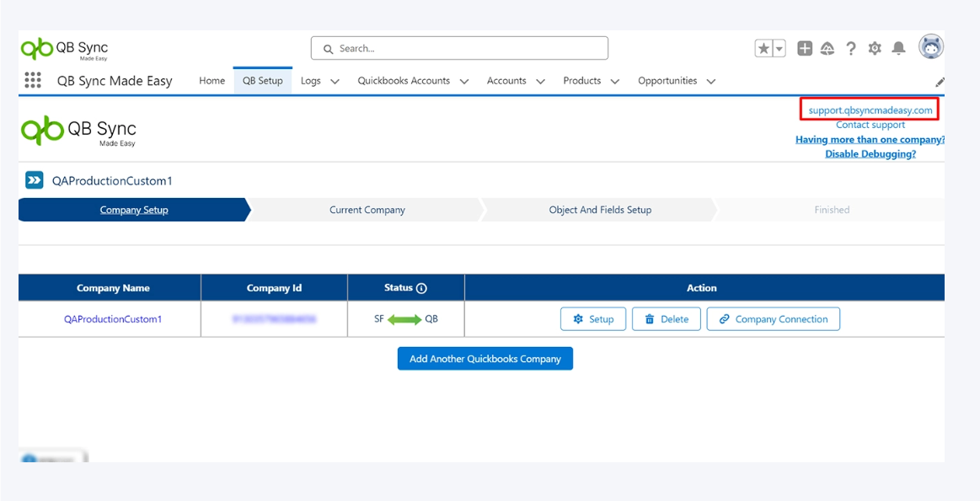
Task: Click the Company Name column header
Action: coord(113,288)
